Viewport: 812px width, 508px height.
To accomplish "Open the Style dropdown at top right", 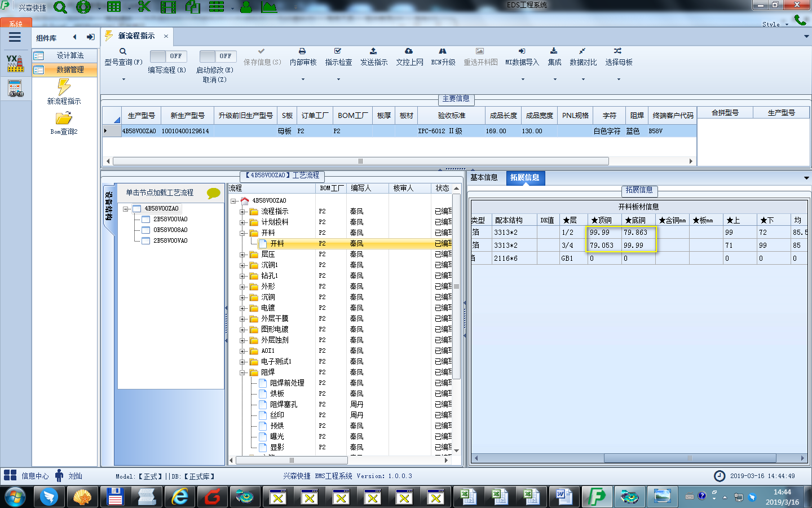I will point(775,24).
